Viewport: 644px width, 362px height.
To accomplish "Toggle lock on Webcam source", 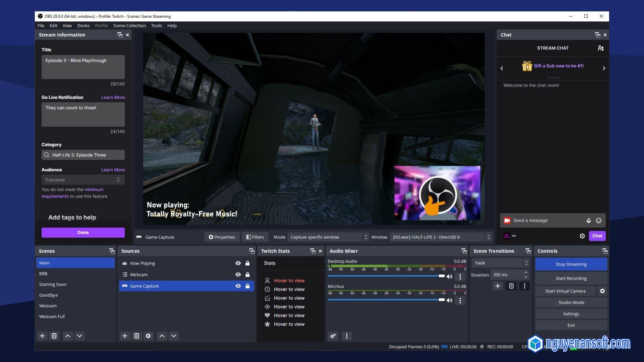I will coord(248,275).
